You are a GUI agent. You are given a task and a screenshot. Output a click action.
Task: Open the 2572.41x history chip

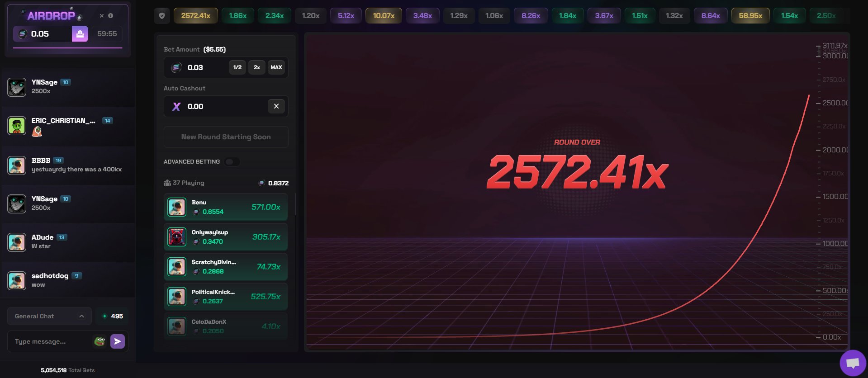(x=196, y=16)
